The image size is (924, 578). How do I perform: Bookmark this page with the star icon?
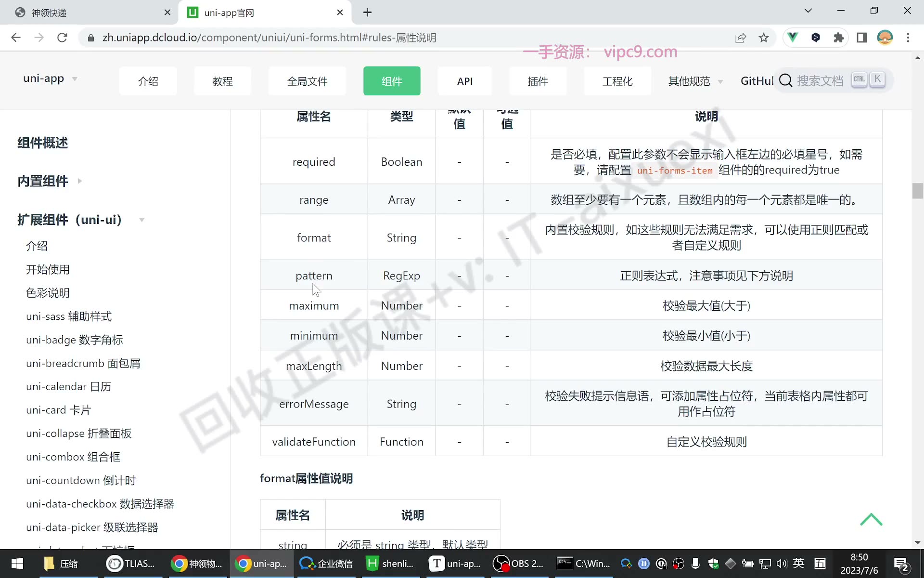764,38
